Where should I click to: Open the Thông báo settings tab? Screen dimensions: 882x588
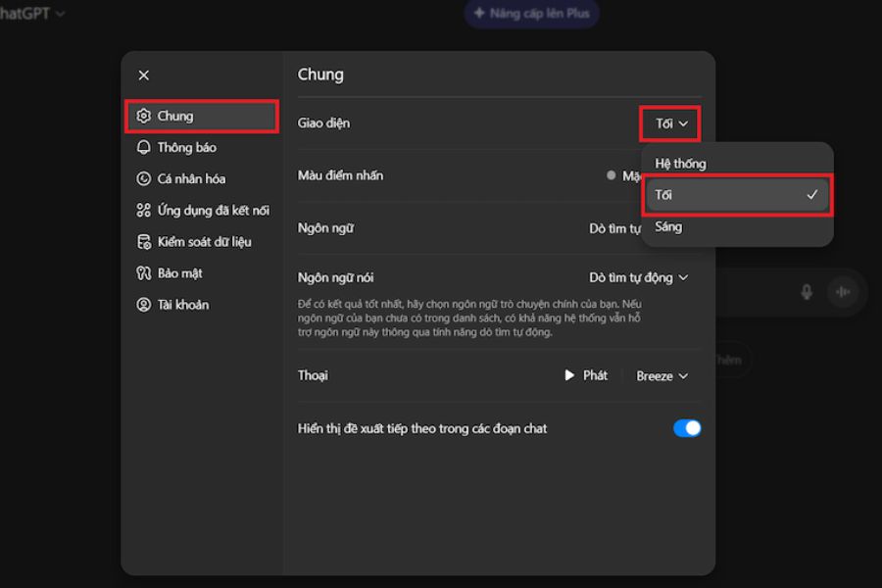click(x=186, y=147)
